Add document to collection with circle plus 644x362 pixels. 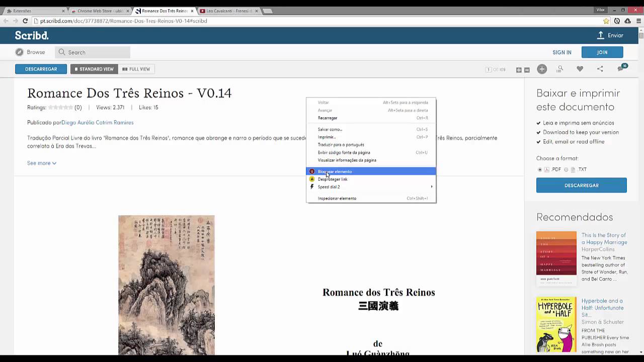(x=542, y=69)
